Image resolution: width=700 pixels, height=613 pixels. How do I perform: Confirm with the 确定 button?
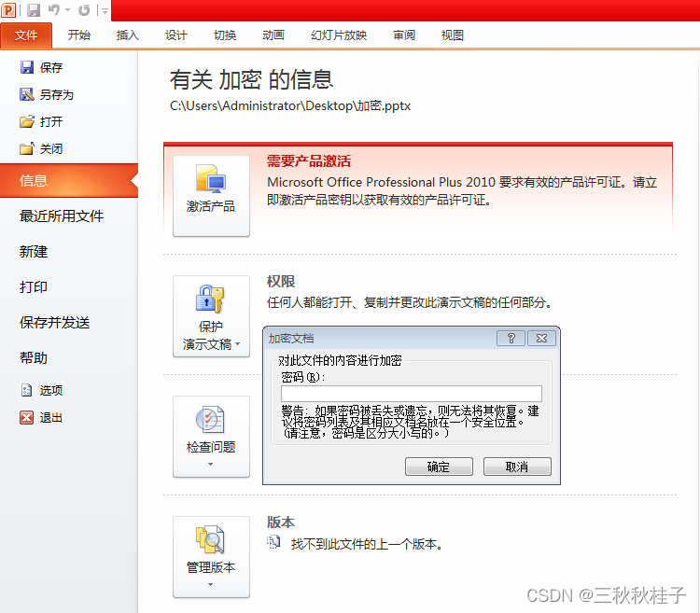point(439,467)
